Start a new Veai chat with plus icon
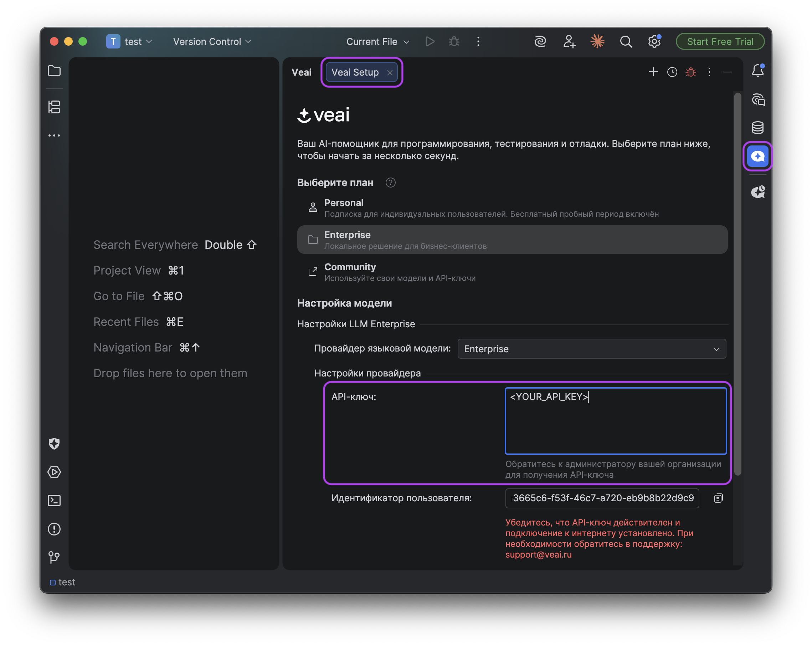 pyautogui.click(x=653, y=72)
